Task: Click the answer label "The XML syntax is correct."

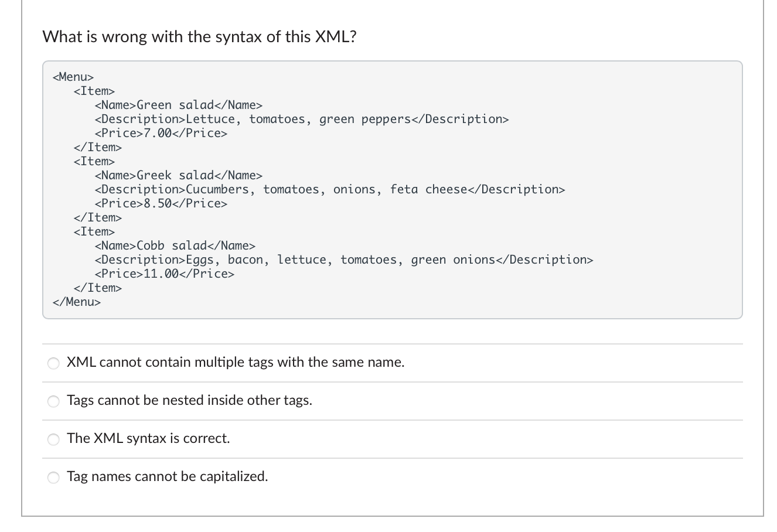Action: pyautogui.click(x=148, y=438)
